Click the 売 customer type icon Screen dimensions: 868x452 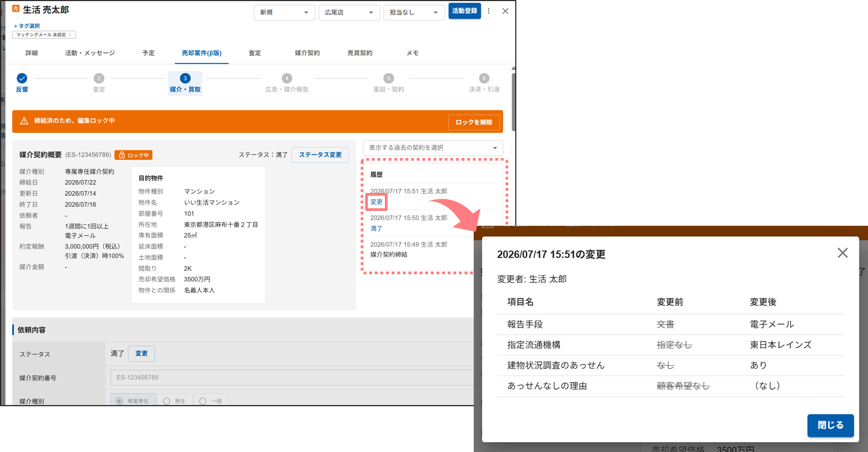pyautogui.click(x=16, y=9)
